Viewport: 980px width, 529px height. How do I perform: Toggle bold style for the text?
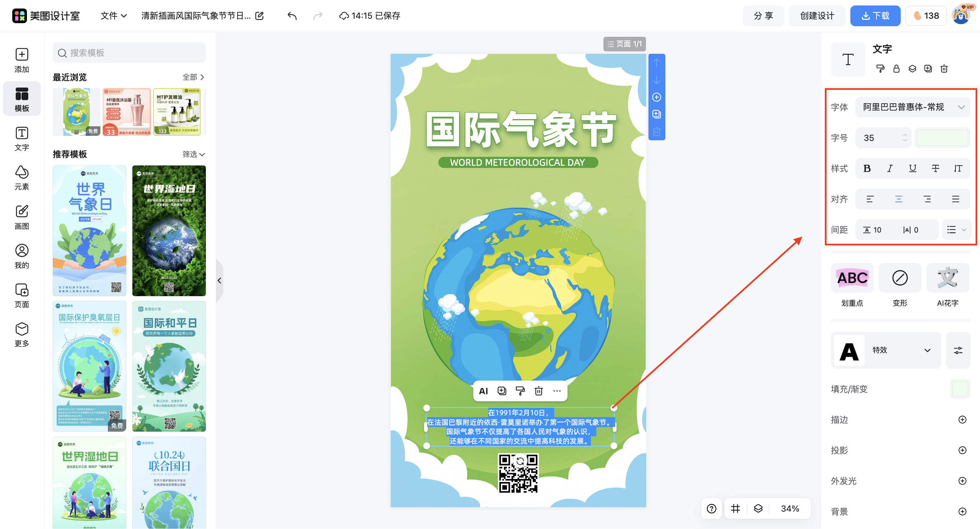(867, 168)
